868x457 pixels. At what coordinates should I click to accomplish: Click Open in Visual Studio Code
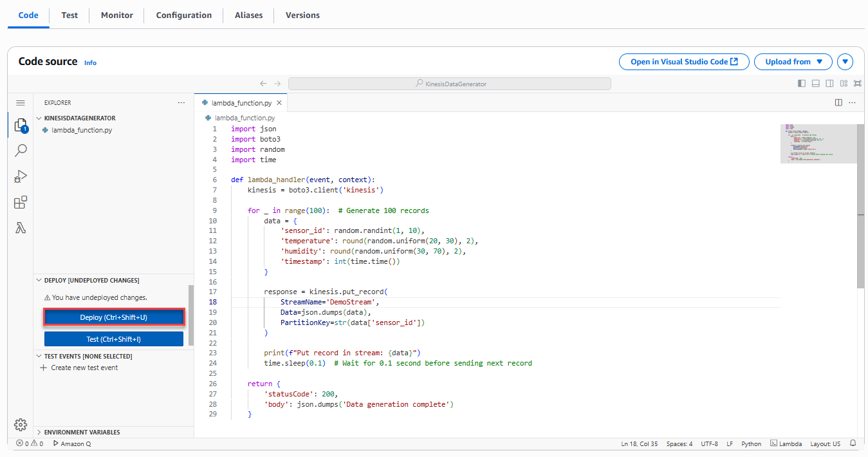[685, 62]
